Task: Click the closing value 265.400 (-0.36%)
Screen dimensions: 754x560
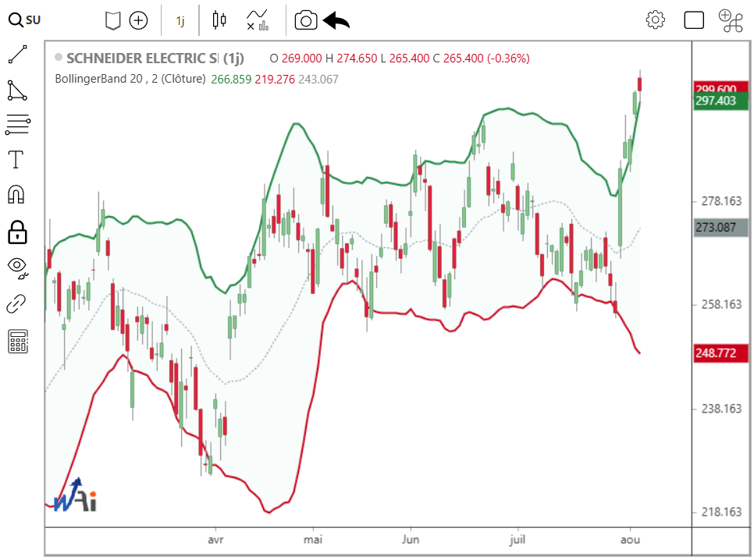Action: 486,58
